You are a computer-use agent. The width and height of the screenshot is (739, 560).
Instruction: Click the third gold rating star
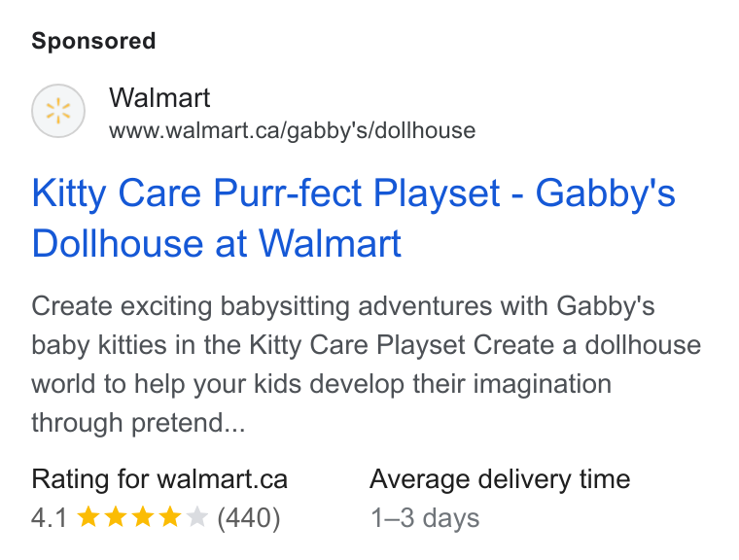(143, 516)
